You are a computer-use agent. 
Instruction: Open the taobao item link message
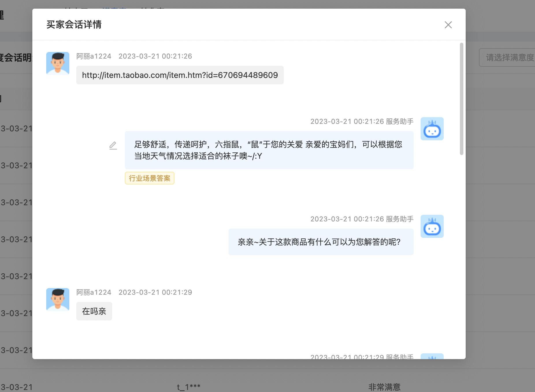(180, 75)
